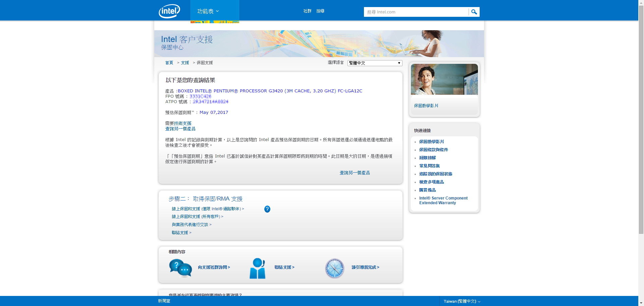Focus the 搜尋 Intel.com search field
Image resolution: width=644 pixels, height=306 pixels.
(x=416, y=12)
